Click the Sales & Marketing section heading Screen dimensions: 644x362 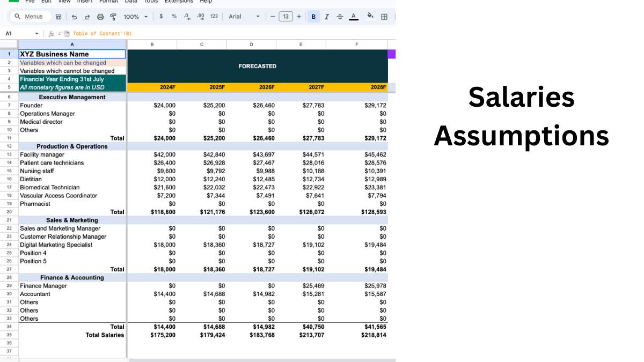72,220
